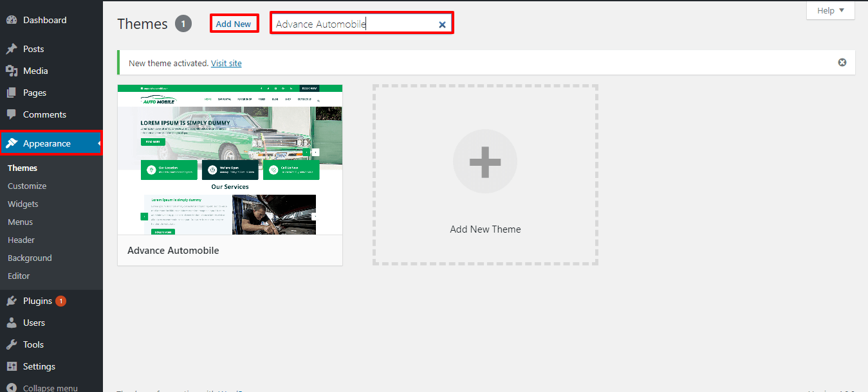The image size is (868, 392).
Task: Click the Tools wrench icon
Action: click(x=12, y=344)
